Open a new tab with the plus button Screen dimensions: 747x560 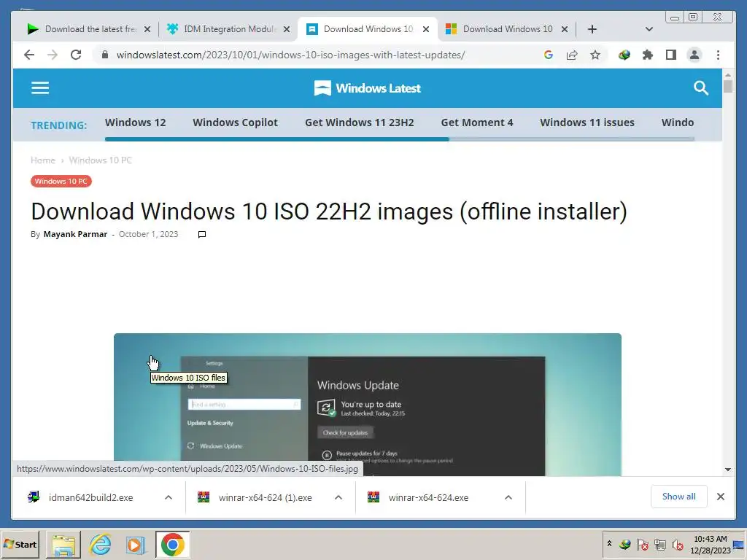(x=592, y=29)
